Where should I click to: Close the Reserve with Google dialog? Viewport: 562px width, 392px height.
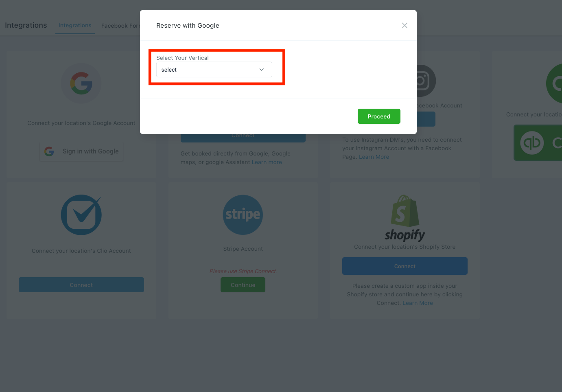[405, 26]
